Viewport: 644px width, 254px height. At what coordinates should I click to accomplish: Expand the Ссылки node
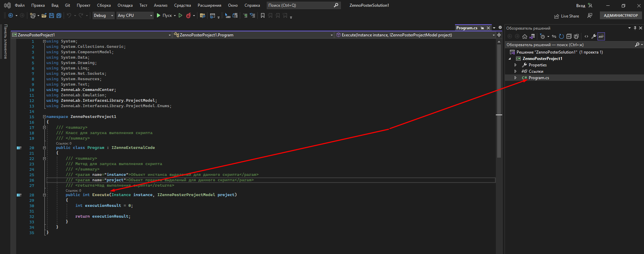click(515, 71)
